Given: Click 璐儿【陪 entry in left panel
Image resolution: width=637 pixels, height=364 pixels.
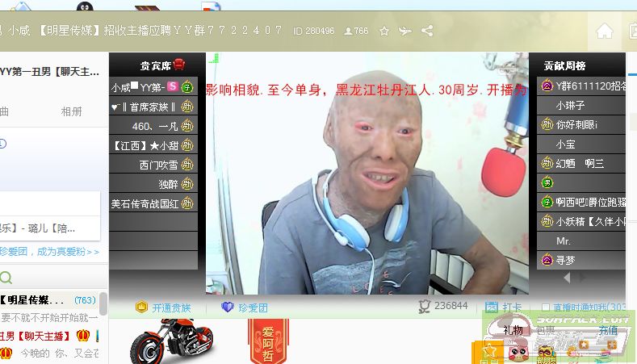Looking at the screenshot, I should pyautogui.click(x=51, y=228).
